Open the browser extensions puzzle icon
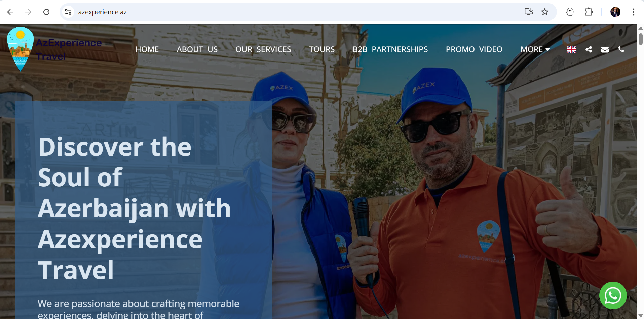Viewport: 644px width, 319px height. click(x=589, y=12)
